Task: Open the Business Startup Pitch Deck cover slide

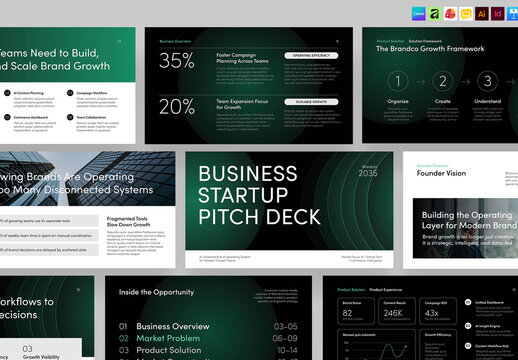Action: click(289, 210)
